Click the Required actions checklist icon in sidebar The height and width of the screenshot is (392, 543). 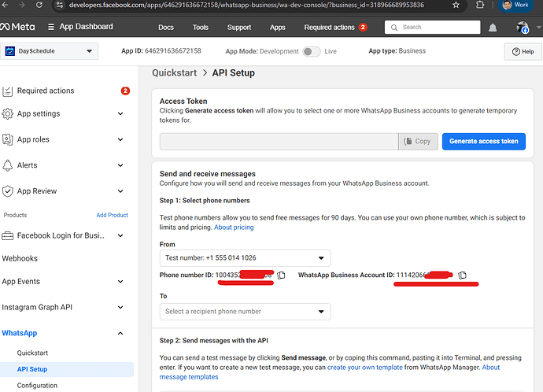pos(8,91)
